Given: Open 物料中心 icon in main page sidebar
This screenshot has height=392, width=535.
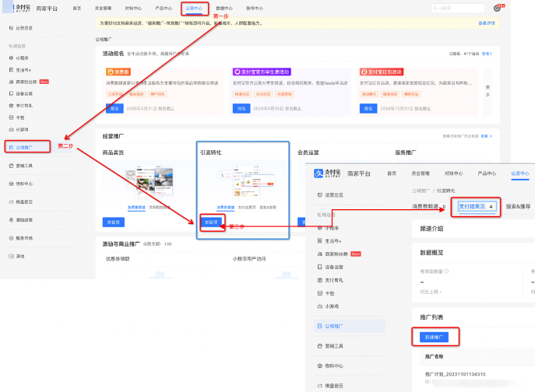Looking at the screenshot, I should click(11, 184).
